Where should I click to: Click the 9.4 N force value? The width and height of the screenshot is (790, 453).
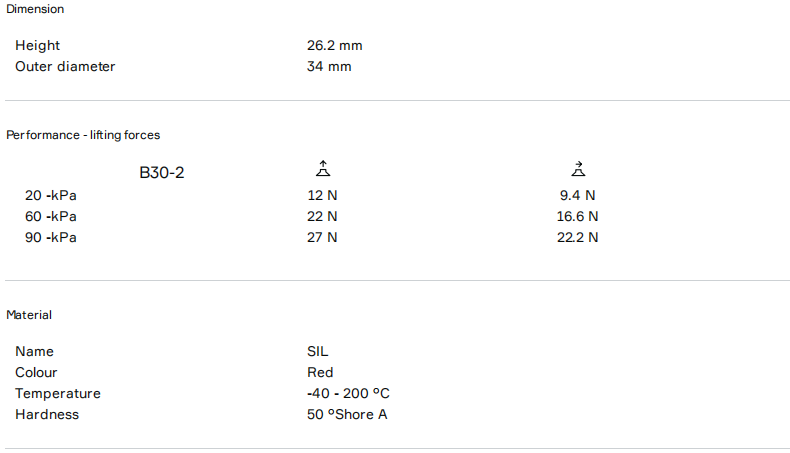click(577, 196)
